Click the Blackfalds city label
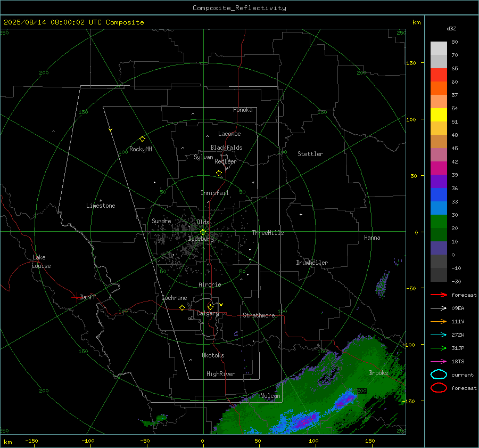This screenshot has height=448, width=479. 226,148
